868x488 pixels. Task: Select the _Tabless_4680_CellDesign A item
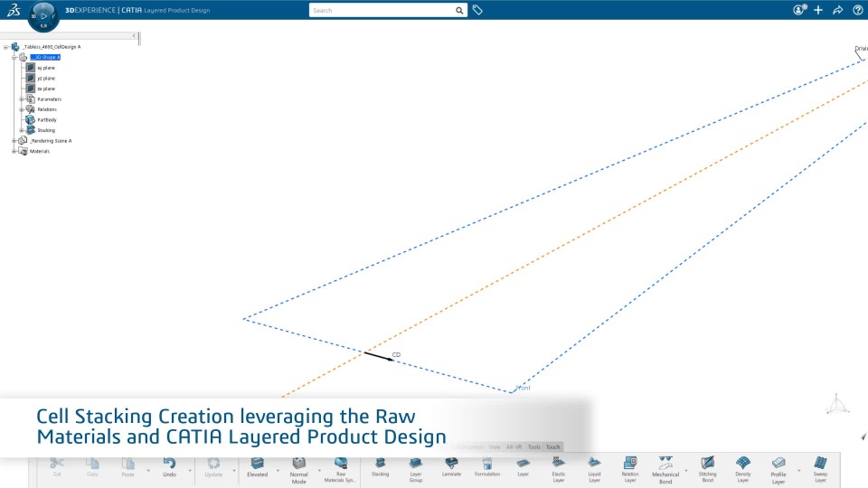52,47
